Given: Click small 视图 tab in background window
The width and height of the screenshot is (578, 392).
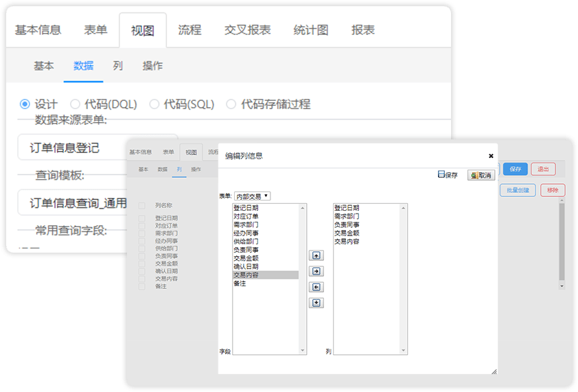Looking at the screenshot, I should (x=191, y=152).
